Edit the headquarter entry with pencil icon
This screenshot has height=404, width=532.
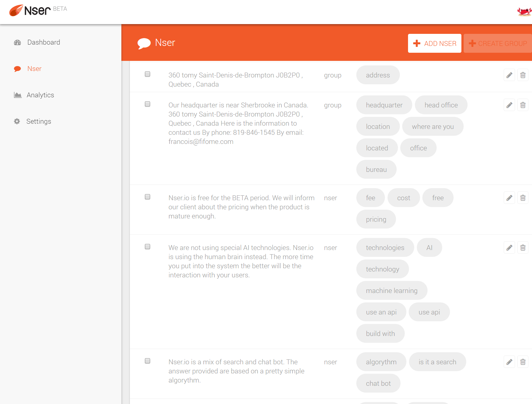[x=509, y=105]
